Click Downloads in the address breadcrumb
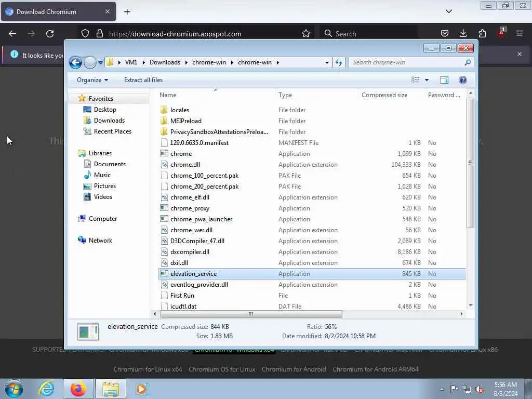The image size is (532, 399). pyautogui.click(x=165, y=62)
